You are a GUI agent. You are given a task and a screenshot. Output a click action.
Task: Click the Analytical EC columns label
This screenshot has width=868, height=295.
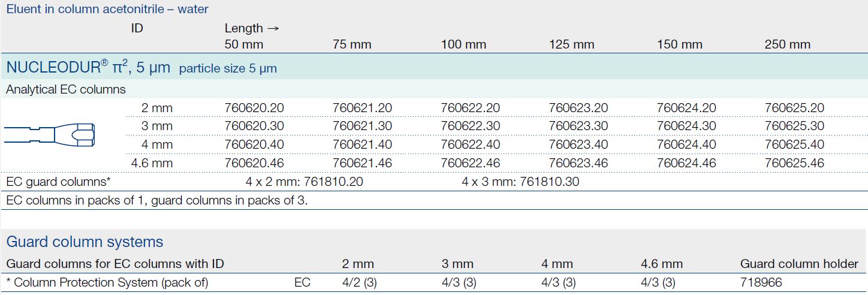(66, 89)
